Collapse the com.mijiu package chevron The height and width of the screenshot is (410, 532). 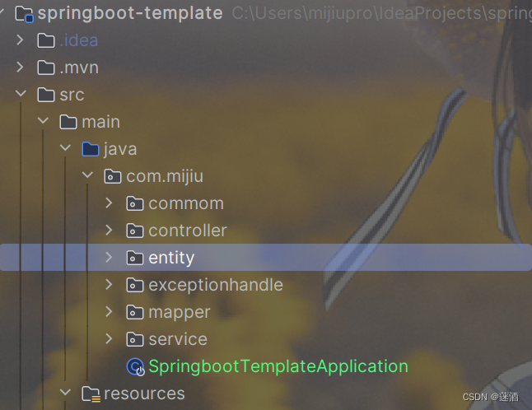click(87, 175)
